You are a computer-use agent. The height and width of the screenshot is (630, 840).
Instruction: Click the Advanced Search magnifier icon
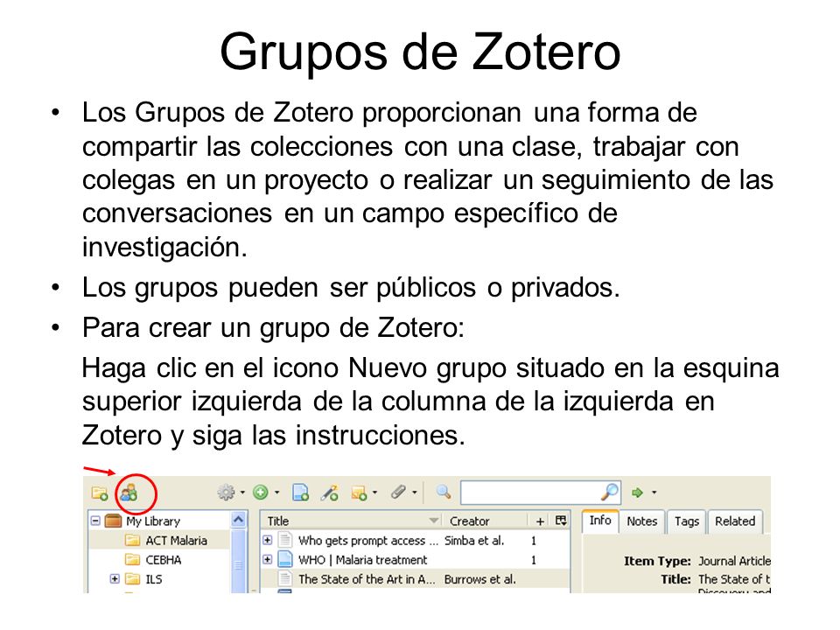[x=443, y=492]
